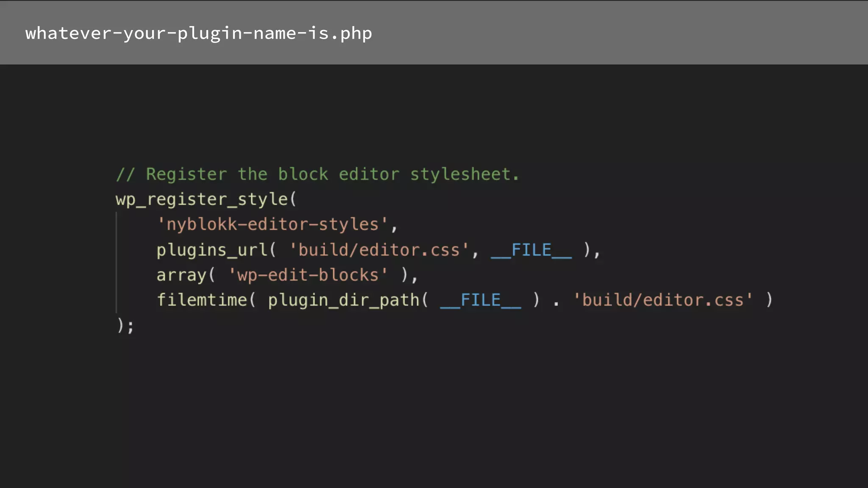The image size is (868, 488).
Task: Click 'build/editor.css' in filemtime line
Action: [663, 300]
